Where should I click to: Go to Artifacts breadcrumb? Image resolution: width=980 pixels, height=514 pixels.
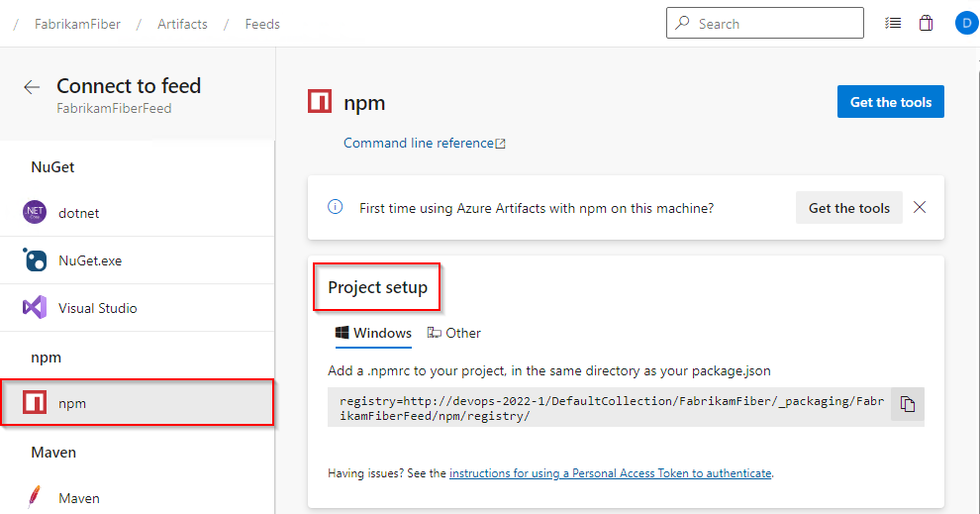pyautogui.click(x=182, y=24)
